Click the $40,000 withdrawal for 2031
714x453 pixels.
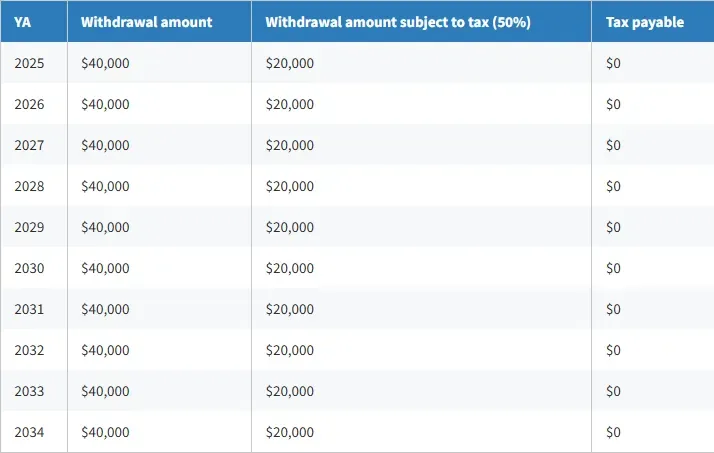click(x=105, y=309)
